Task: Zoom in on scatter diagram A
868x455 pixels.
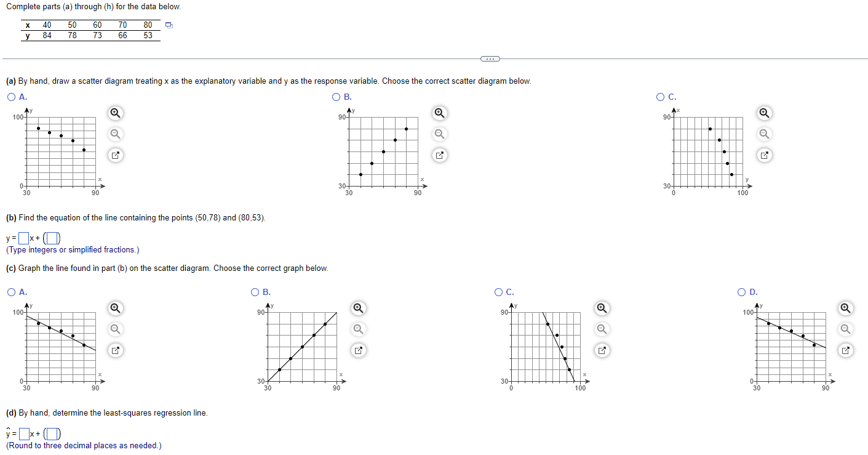Action: 116,113
